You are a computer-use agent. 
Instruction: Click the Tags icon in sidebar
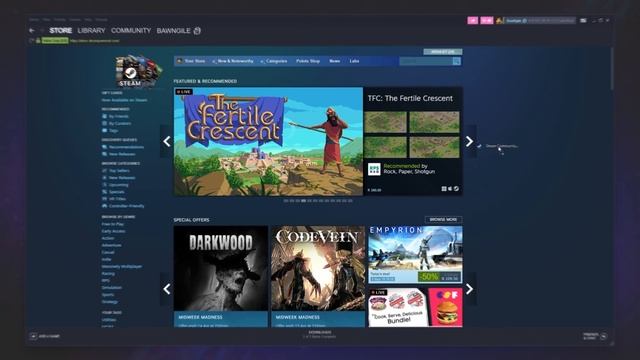click(104, 131)
